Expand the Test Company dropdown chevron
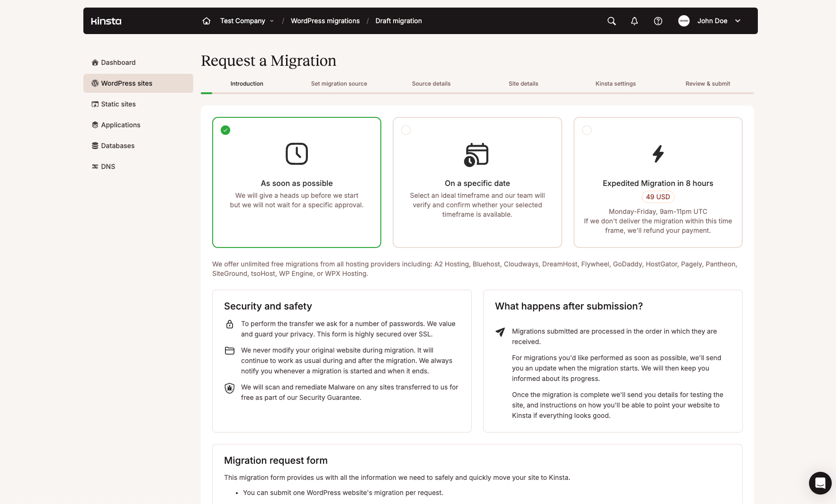The image size is (836, 504). [x=272, y=21]
